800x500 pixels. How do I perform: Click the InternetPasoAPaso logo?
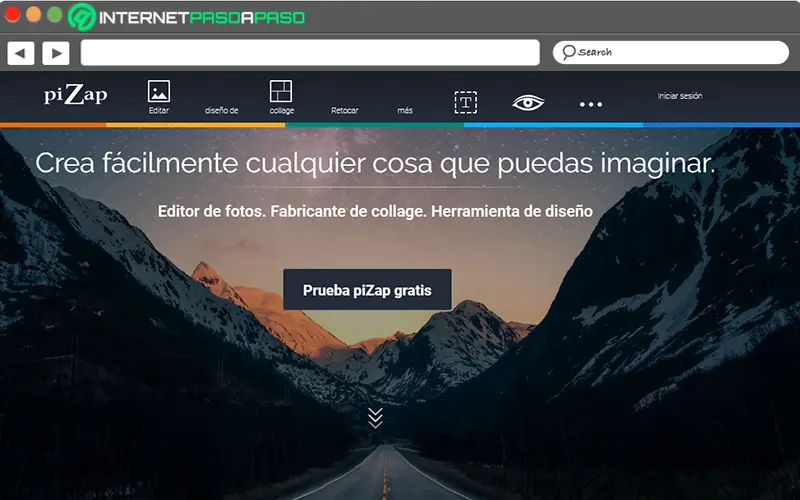(x=186, y=17)
